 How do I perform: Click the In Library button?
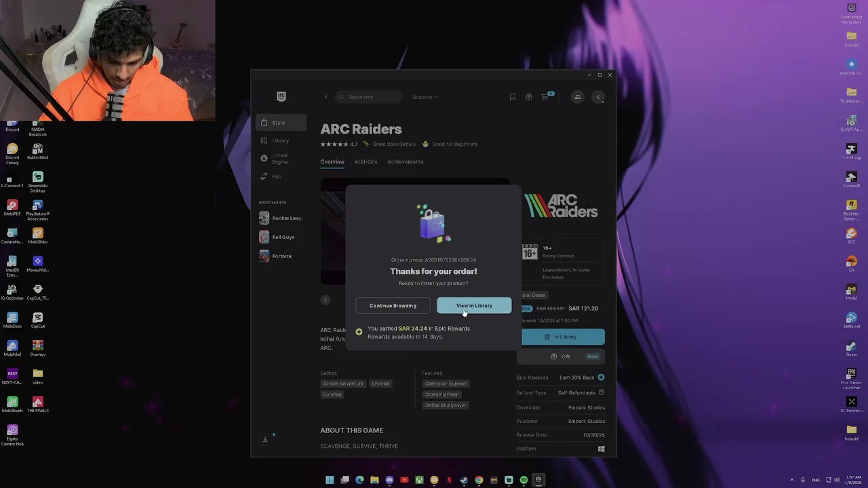pyautogui.click(x=561, y=337)
